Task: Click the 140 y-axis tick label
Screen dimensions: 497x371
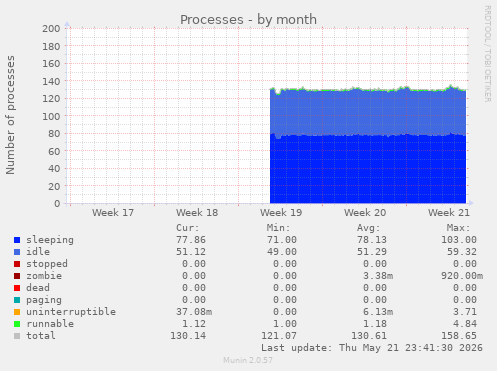Action: (x=51, y=81)
